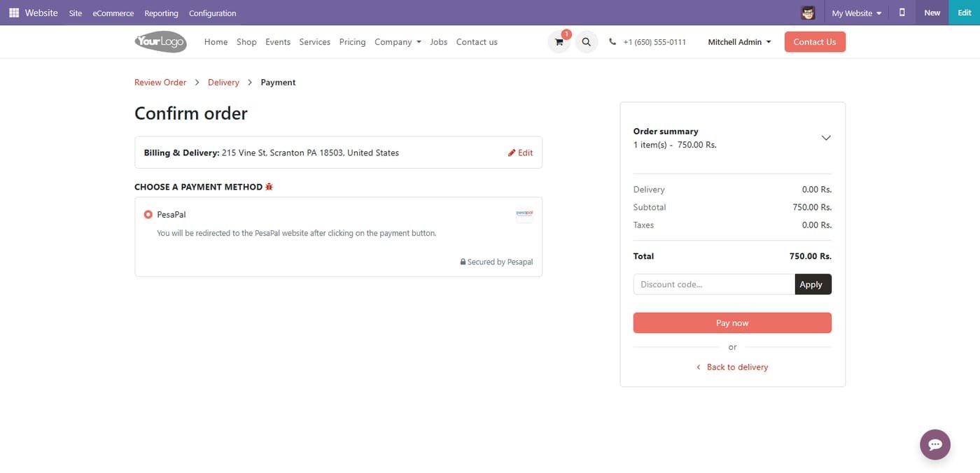Open the Company dropdown menu
980x473 pixels.
tap(398, 42)
